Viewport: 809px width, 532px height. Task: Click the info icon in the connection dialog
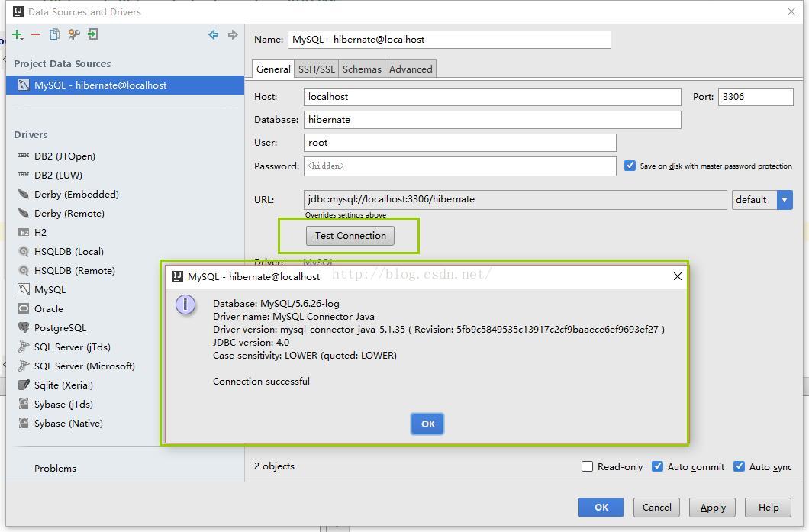coord(185,305)
